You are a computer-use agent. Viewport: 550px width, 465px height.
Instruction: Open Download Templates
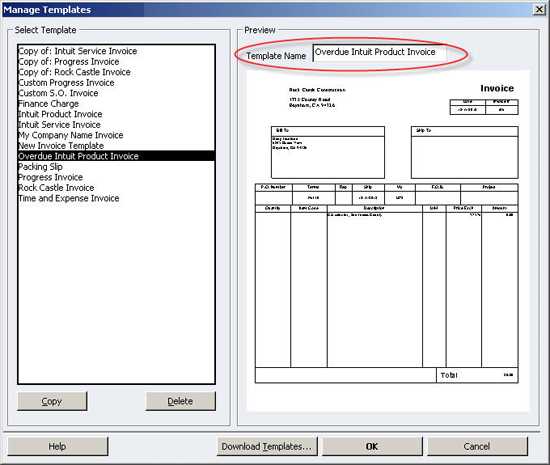267,446
